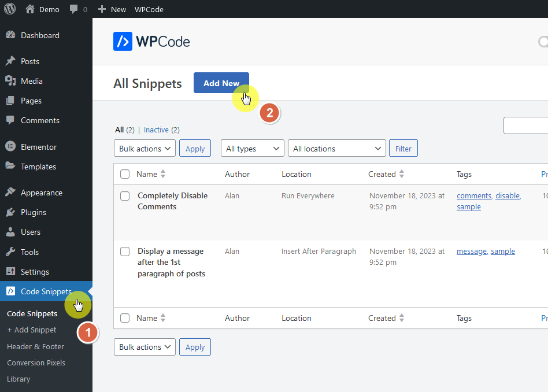Click the Code Snippets sidebar icon
The width and height of the screenshot is (548, 392).
pos(10,291)
